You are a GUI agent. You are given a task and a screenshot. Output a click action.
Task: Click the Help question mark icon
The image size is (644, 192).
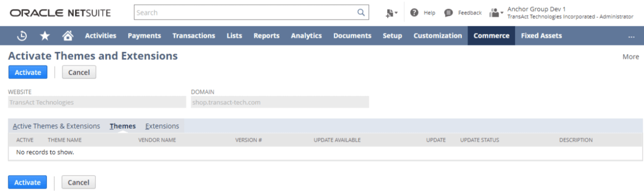[414, 13]
